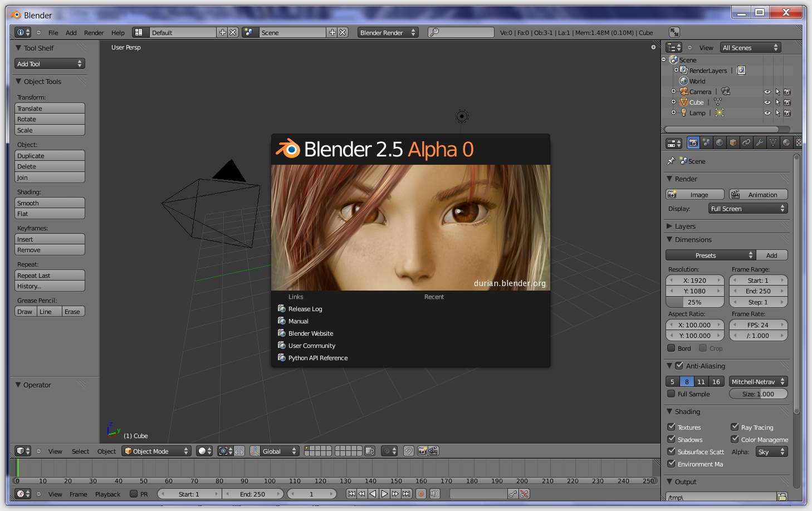Open the Global transform orientation dropdown
This screenshot has width=812, height=511.
[x=275, y=451]
